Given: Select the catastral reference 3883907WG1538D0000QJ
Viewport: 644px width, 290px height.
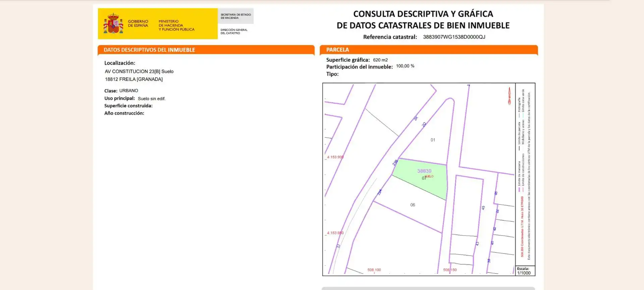Looking at the screenshot, I should click(454, 37).
